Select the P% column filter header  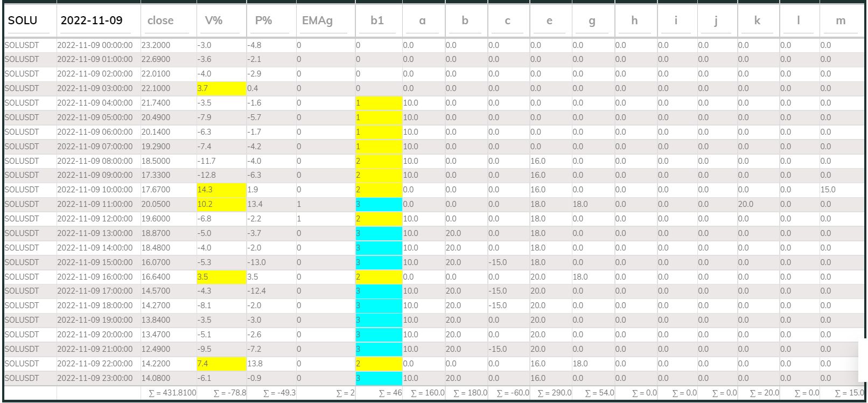pos(271,21)
